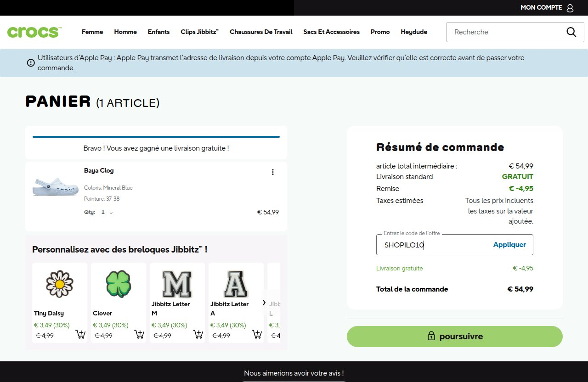Image resolution: width=588 pixels, height=382 pixels.
Task: Click 'Pointure: 37-38' text
Action: point(102,199)
